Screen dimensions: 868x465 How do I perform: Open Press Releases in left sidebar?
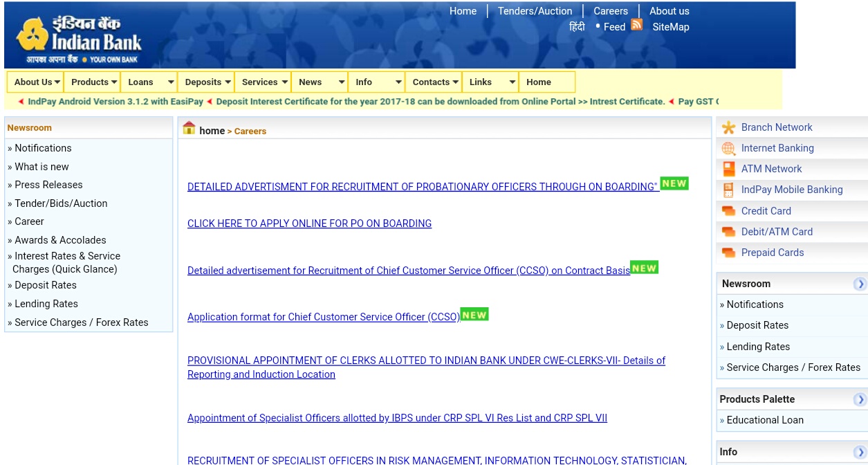[48, 185]
